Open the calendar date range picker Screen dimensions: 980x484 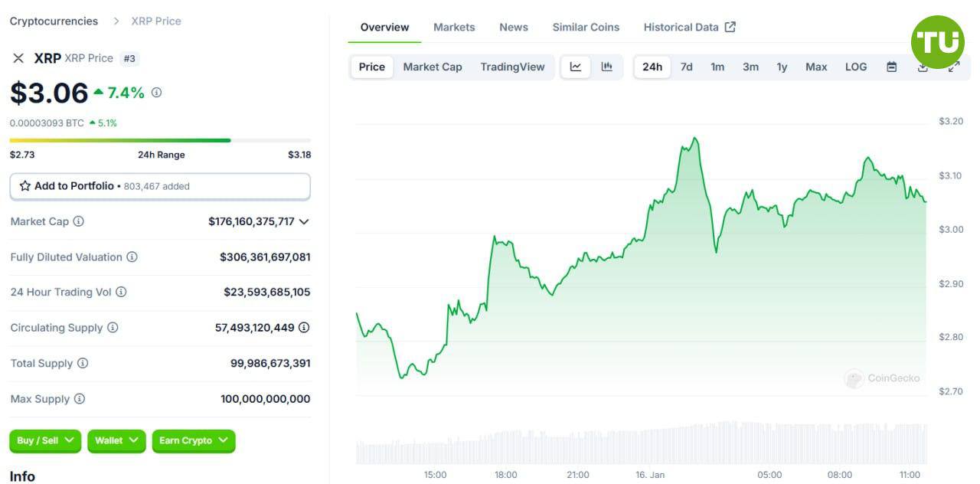click(892, 67)
